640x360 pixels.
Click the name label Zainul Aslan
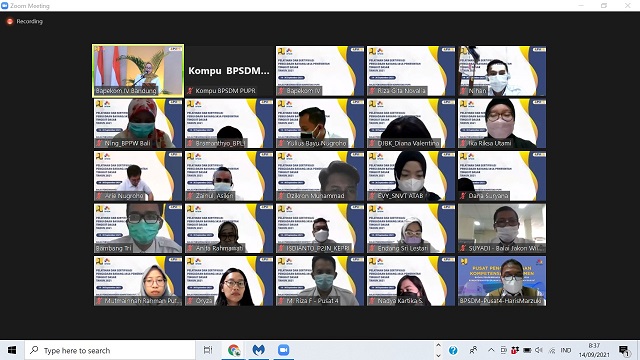click(214, 196)
